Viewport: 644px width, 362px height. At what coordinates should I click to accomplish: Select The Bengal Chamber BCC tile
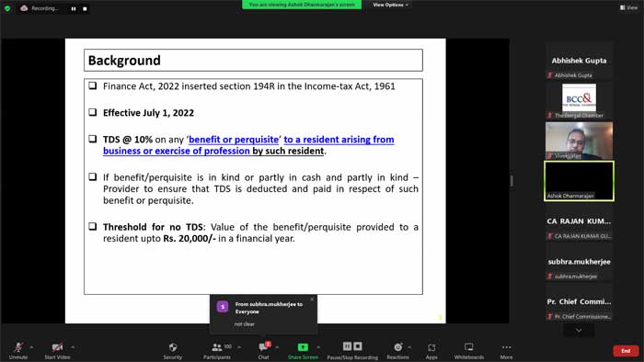(579, 100)
